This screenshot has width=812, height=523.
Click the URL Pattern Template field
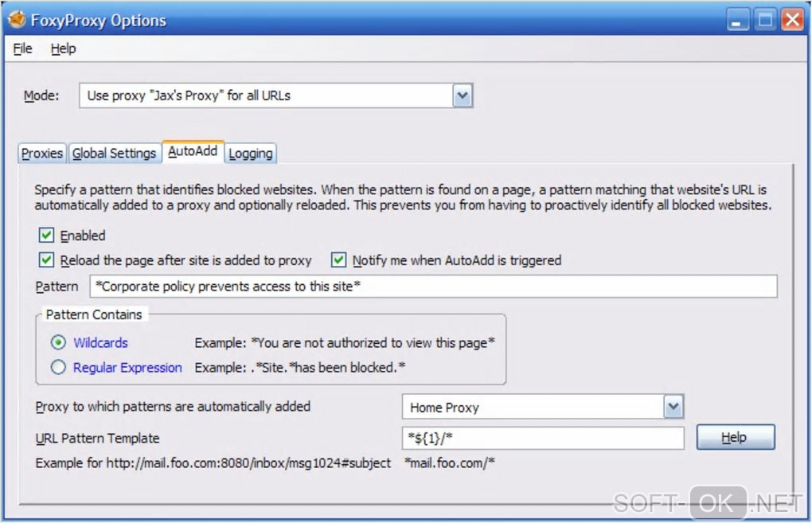(543, 438)
